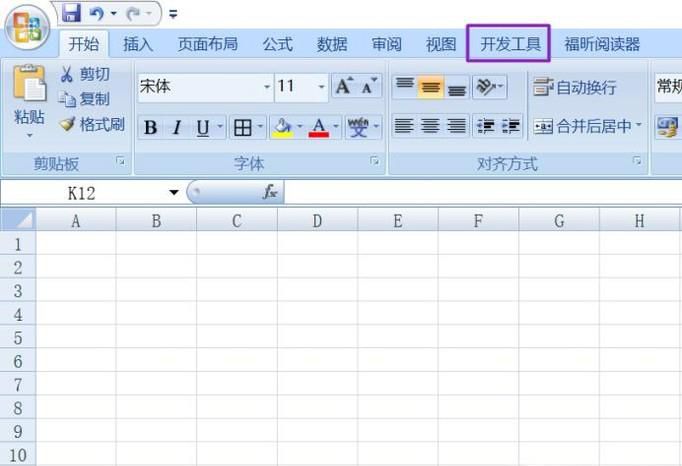
Task: Decrease indent icon
Action: [485, 126]
